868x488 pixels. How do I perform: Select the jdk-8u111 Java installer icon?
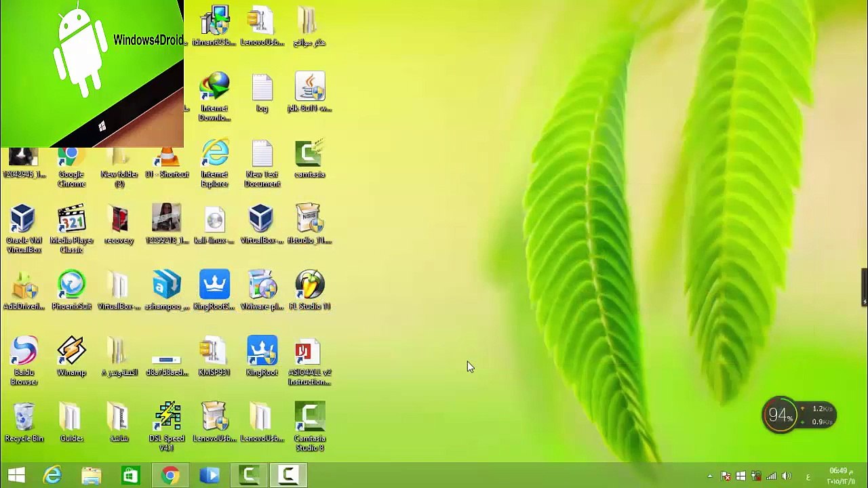[x=310, y=93]
